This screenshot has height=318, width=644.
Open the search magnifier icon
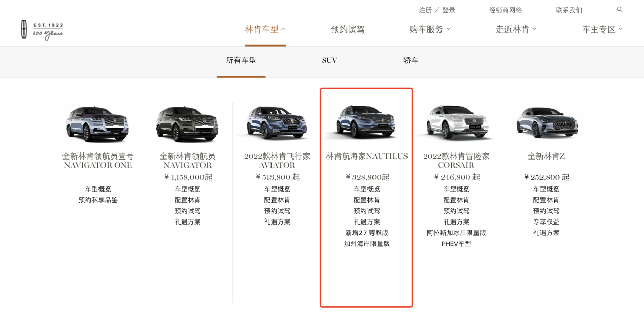click(x=619, y=10)
